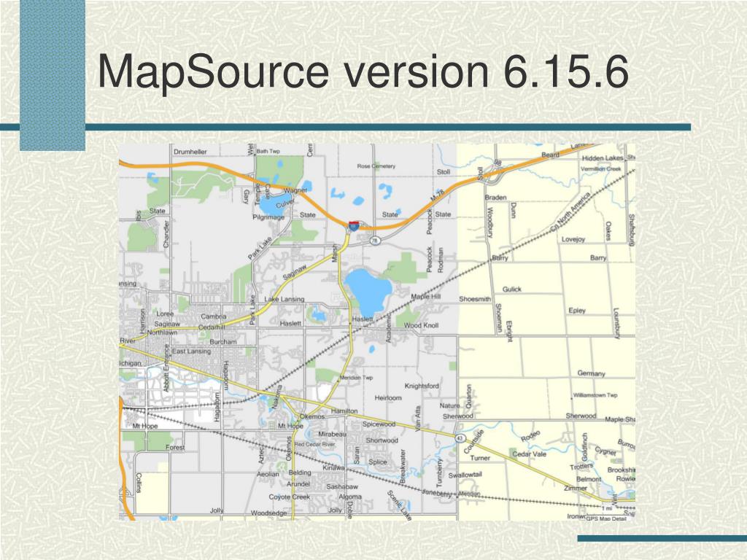Select the M-78 highway label
Viewport: 747px width, 560px height.
coord(437,195)
